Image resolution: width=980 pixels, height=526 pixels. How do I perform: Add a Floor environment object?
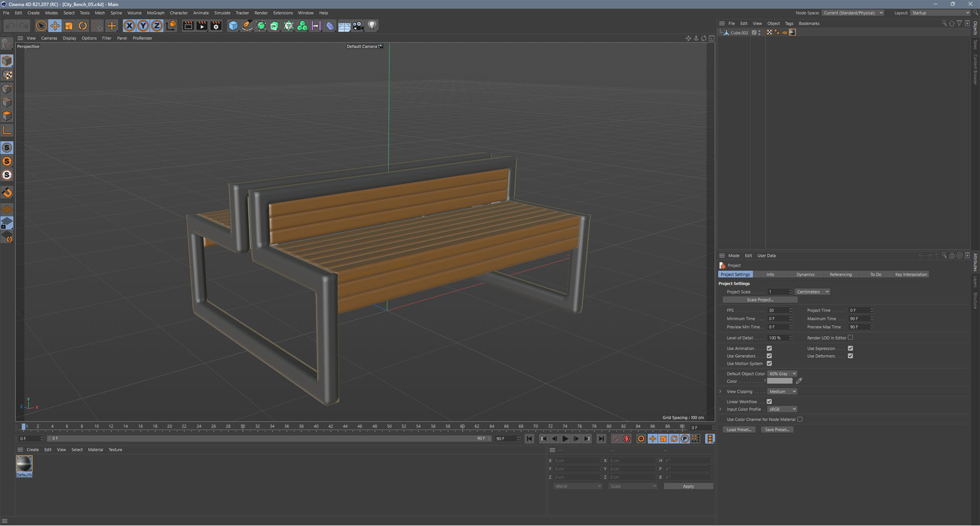[x=344, y=26]
